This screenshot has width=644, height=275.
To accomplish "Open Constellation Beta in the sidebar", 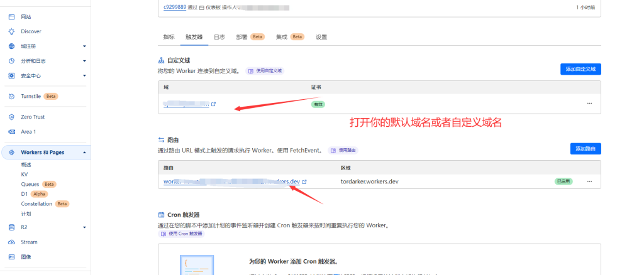I will pos(45,203).
